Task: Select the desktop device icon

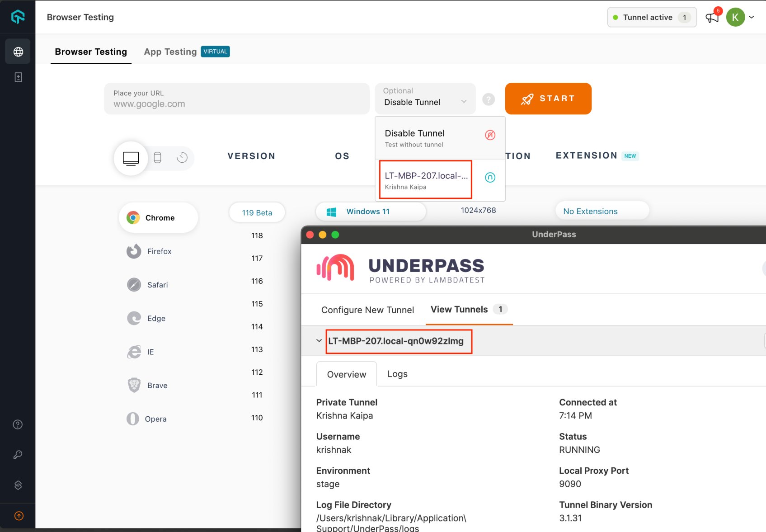Action: pos(131,158)
